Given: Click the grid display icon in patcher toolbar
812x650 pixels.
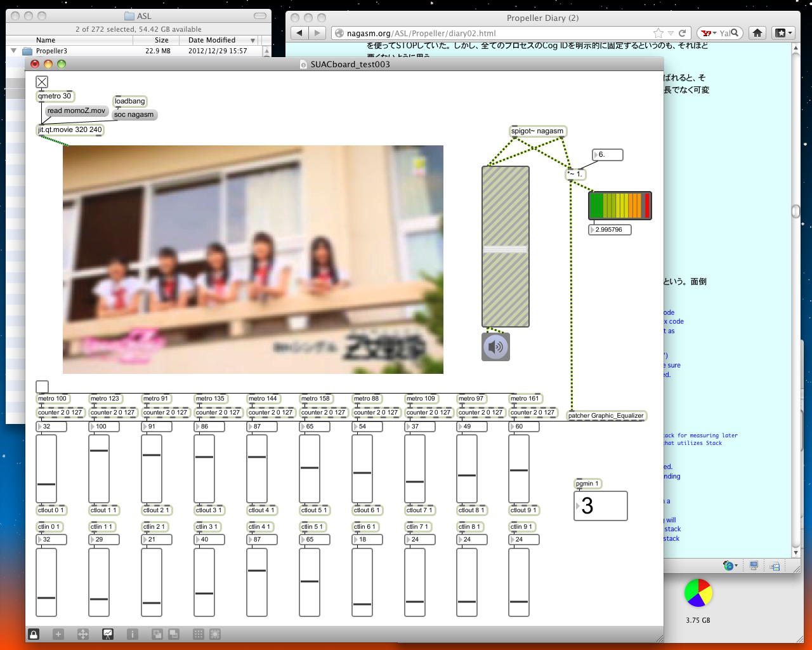Looking at the screenshot, I should coord(198,633).
